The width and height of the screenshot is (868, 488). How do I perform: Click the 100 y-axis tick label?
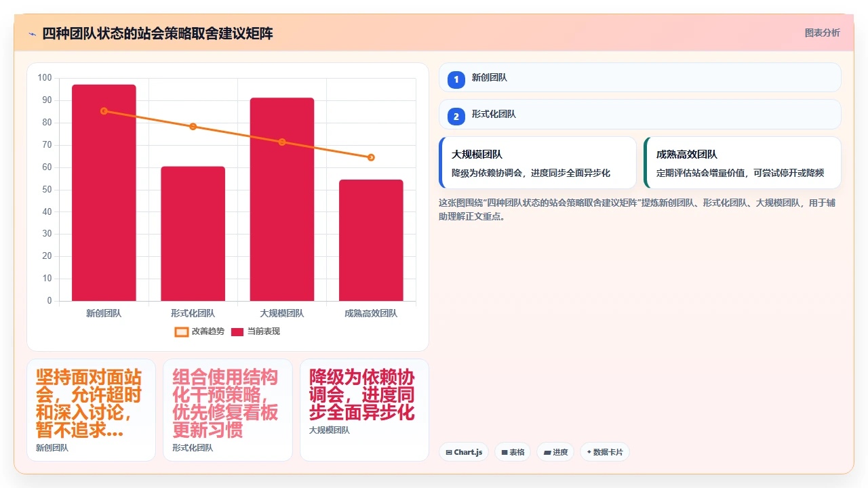(x=45, y=78)
